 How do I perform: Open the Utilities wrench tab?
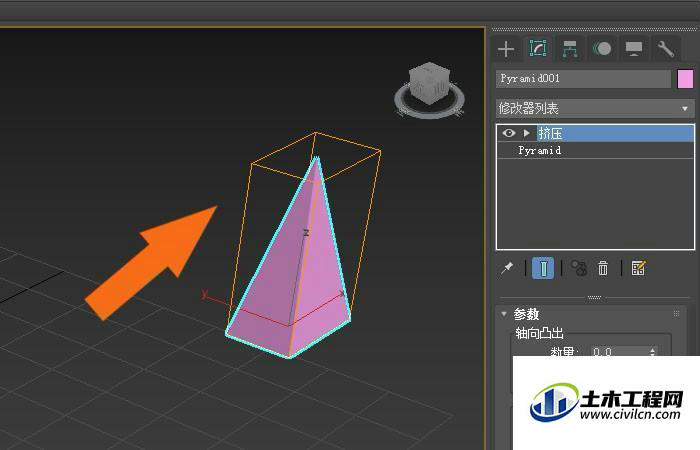pyautogui.click(x=665, y=49)
